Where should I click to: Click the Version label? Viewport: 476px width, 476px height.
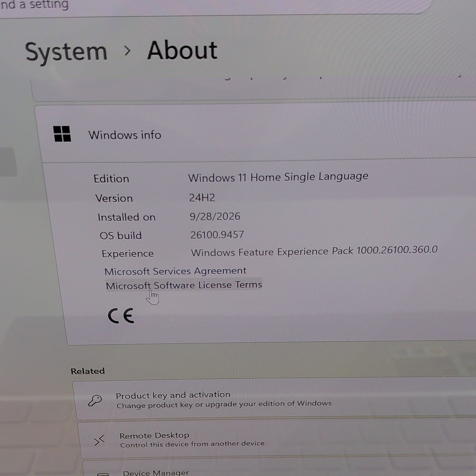(x=114, y=198)
